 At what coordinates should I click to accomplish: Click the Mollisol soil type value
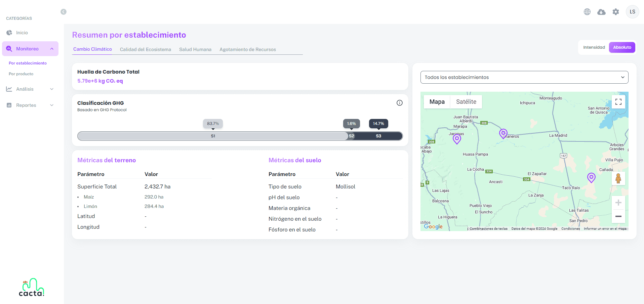[345, 186]
